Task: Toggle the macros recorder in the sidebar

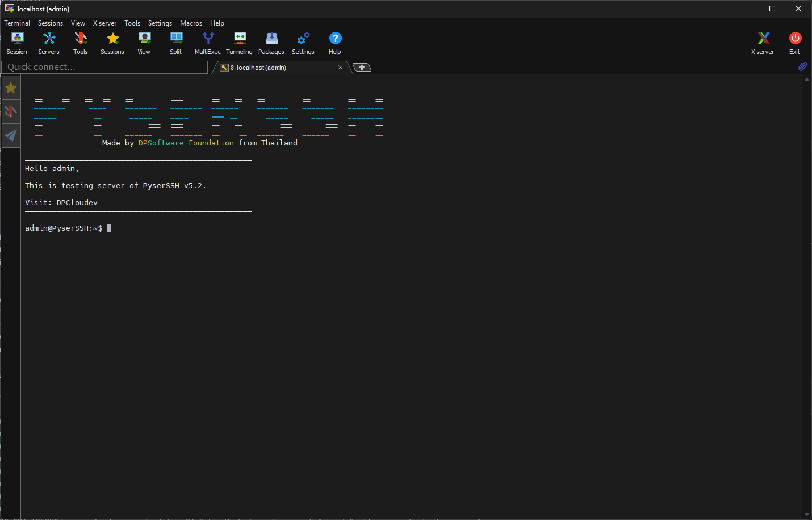Action: 11,111
